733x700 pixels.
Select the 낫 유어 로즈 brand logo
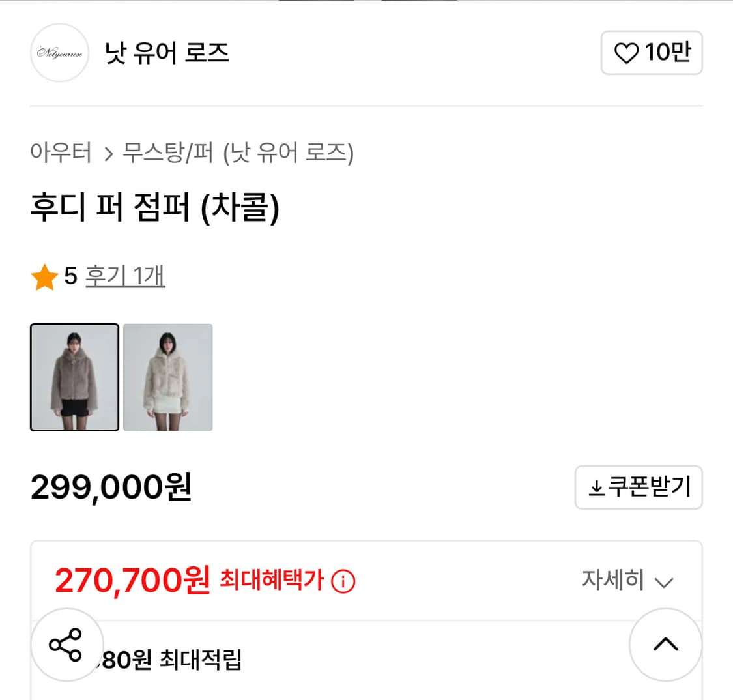(x=59, y=53)
